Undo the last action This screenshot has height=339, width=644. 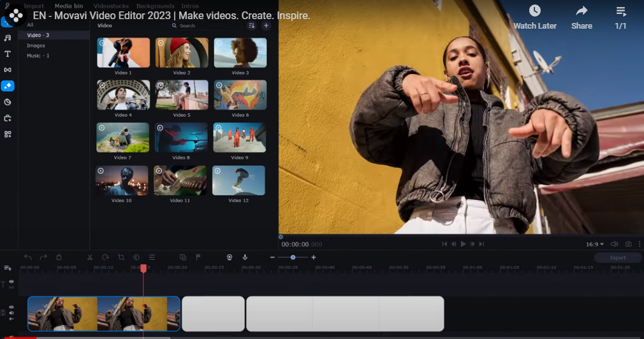27,257
